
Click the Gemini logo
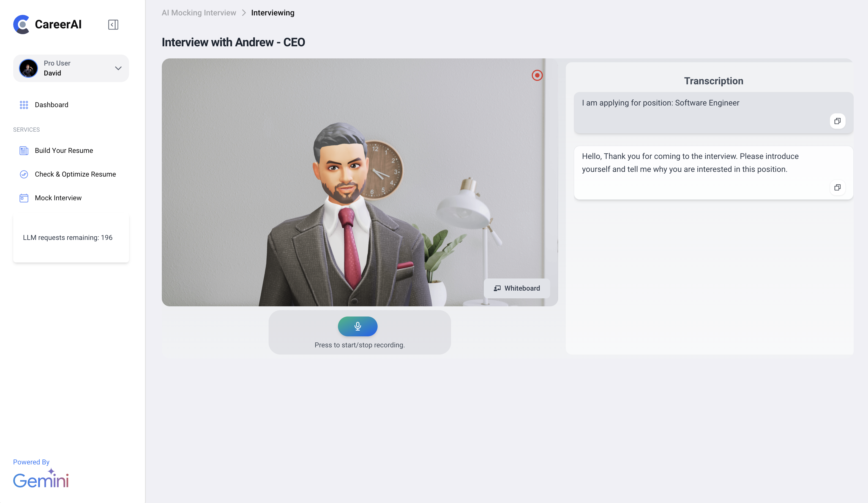pos(41,478)
